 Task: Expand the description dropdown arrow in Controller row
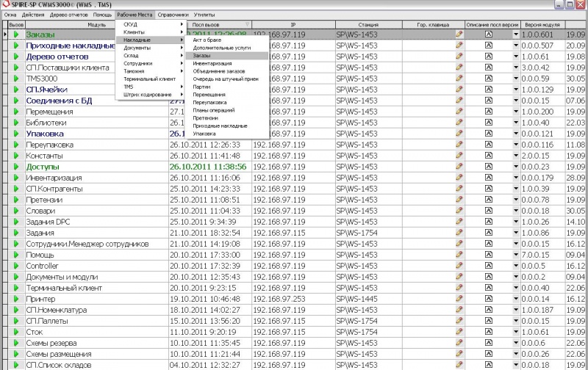(x=515, y=266)
